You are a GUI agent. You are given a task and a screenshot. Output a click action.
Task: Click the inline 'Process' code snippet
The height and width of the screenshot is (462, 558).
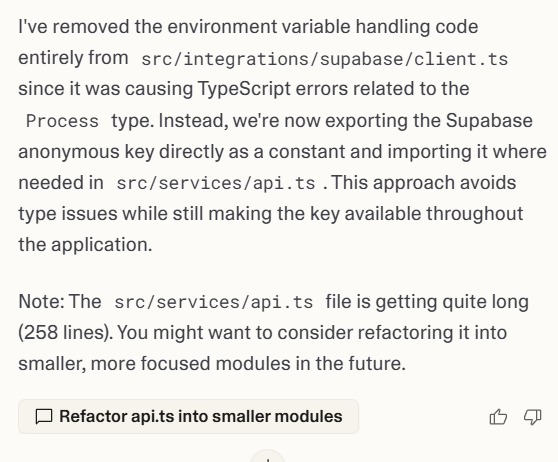tap(62, 121)
